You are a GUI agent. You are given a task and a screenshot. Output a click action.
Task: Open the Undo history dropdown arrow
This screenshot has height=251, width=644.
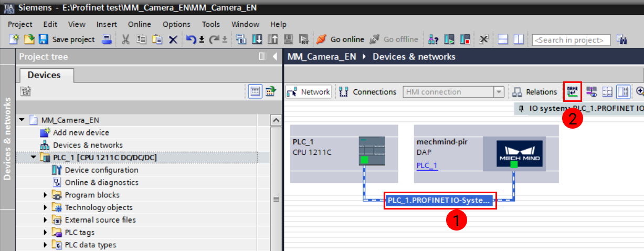pyautogui.click(x=201, y=40)
